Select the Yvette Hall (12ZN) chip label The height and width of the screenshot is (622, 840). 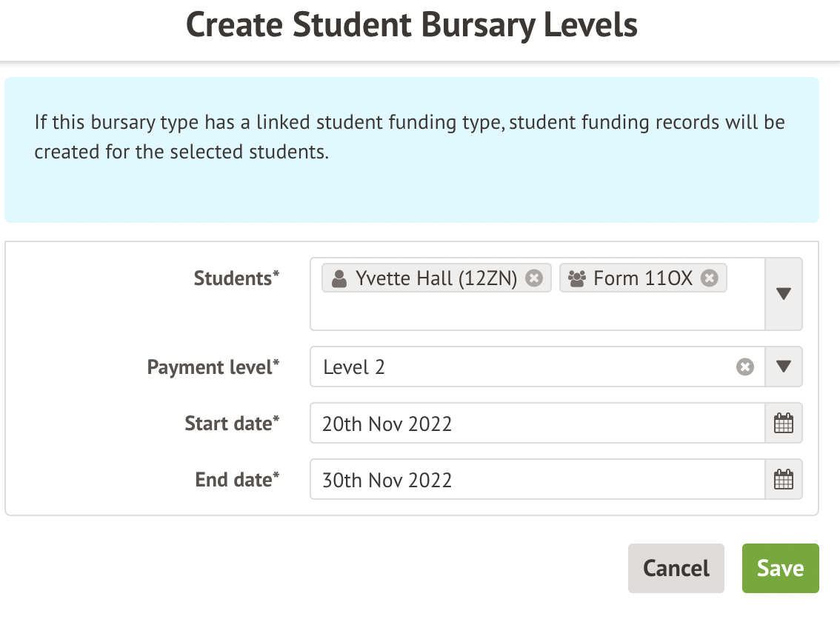click(436, 278)
